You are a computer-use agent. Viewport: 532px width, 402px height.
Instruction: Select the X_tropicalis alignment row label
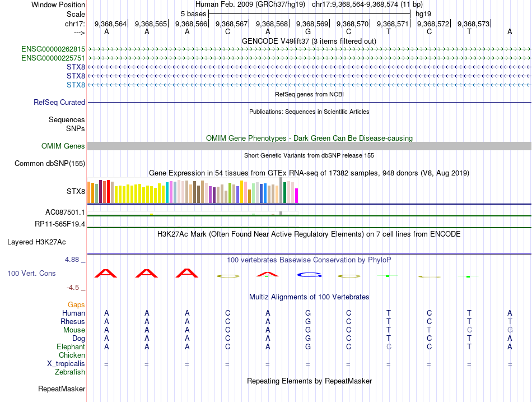pyautogui.click(x=66, y=364)
